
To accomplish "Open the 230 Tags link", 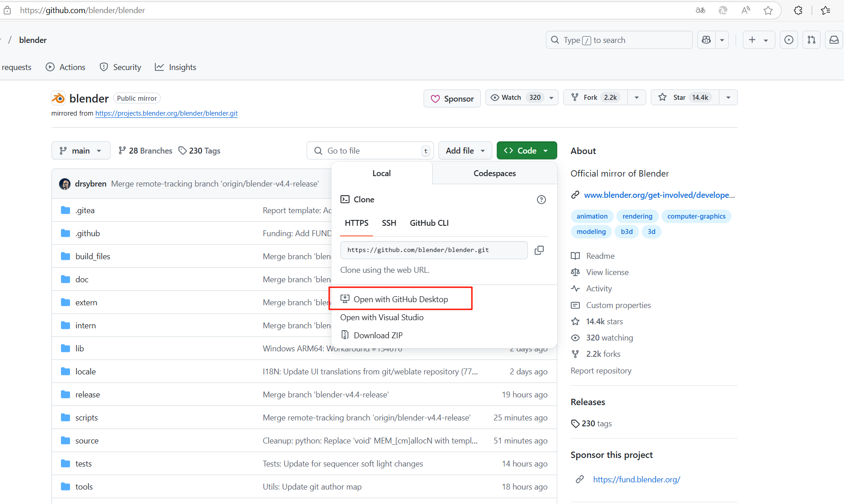I will click(199, 151).
